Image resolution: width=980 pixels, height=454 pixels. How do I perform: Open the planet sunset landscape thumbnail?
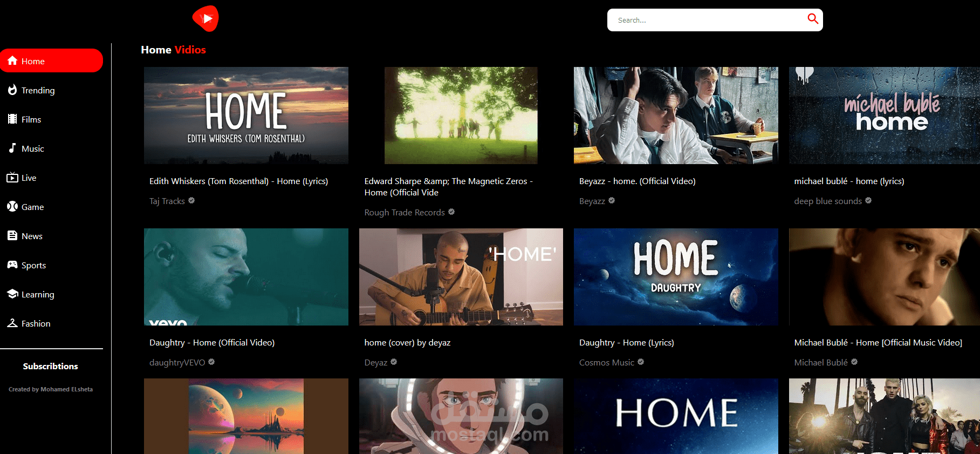pos(246,416)
